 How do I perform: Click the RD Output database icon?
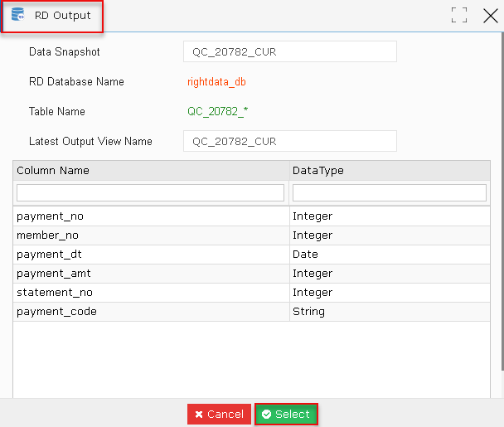coord(17,15)
